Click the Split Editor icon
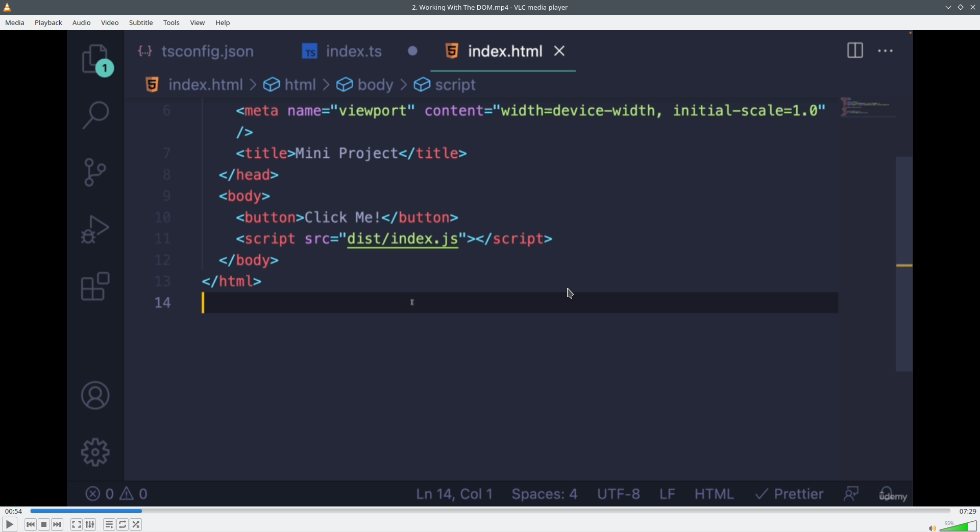This screenshot has width=980, height=532. [855, 51]
